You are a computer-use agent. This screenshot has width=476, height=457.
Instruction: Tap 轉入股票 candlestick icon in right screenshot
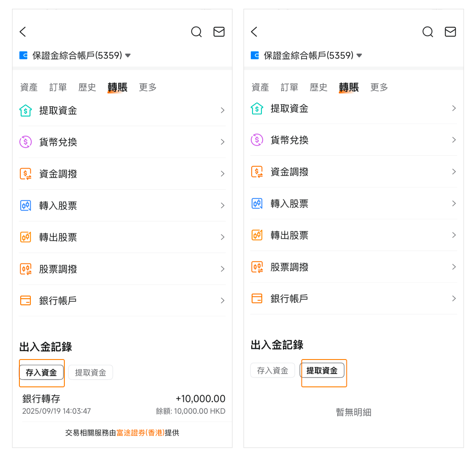click(x=257, y=203)
